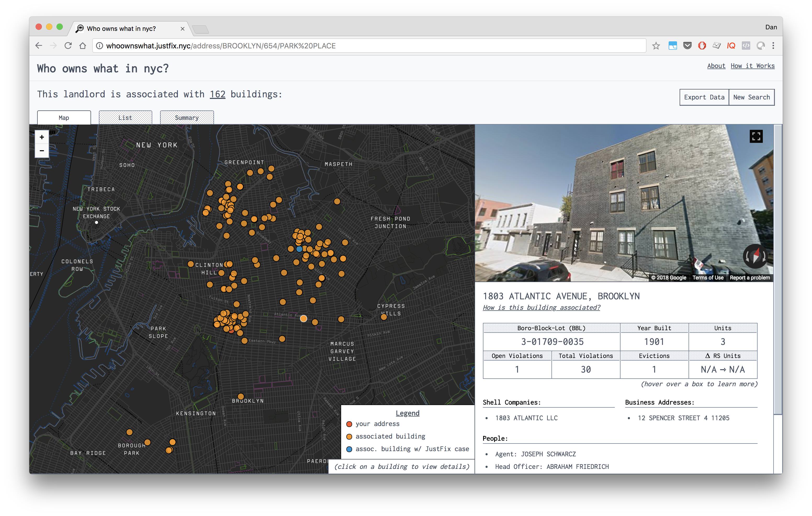Click the details panel vertical scrollbar
Viewport: 812px width, 516px height.
[x=778, y=270]
